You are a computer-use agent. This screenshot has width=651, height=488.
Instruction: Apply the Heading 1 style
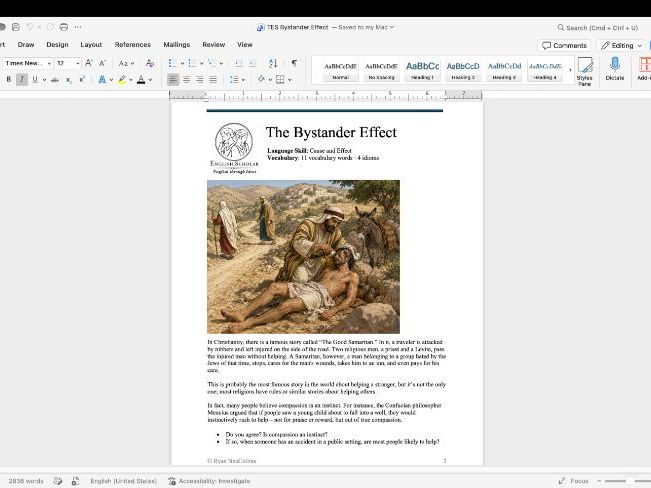(422, 70)
